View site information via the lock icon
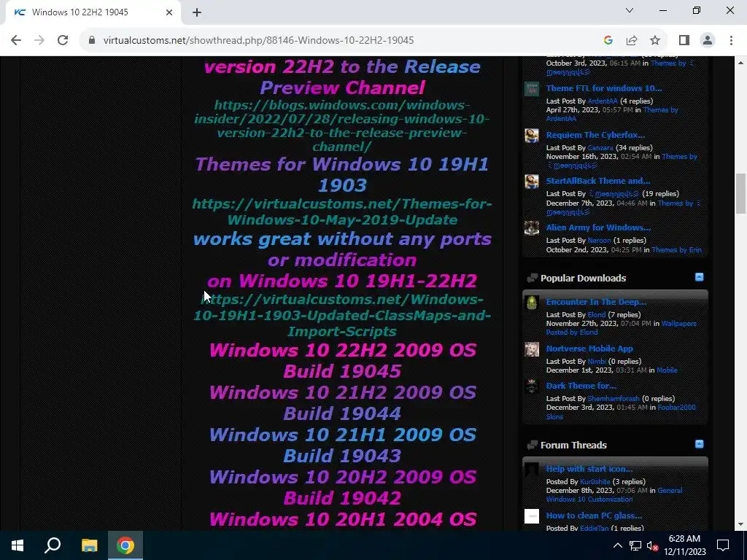The image size is (747, 560). [92, 40]
